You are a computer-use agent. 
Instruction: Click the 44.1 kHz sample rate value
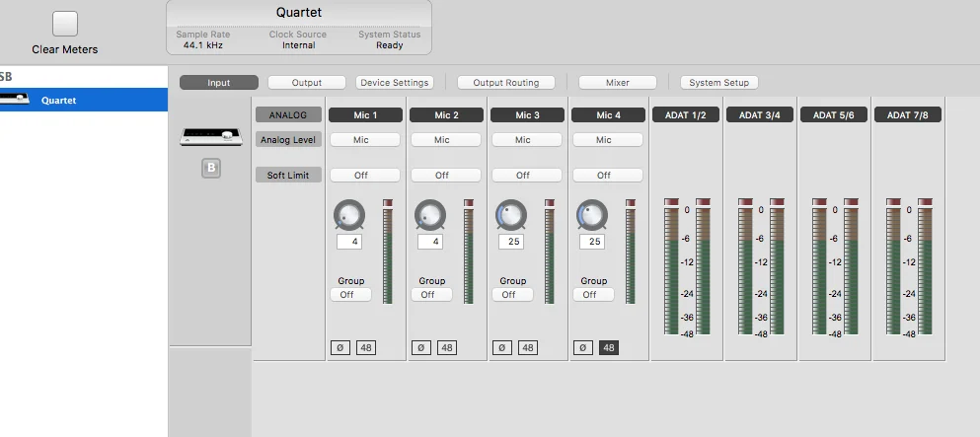(x=203, y=45)
